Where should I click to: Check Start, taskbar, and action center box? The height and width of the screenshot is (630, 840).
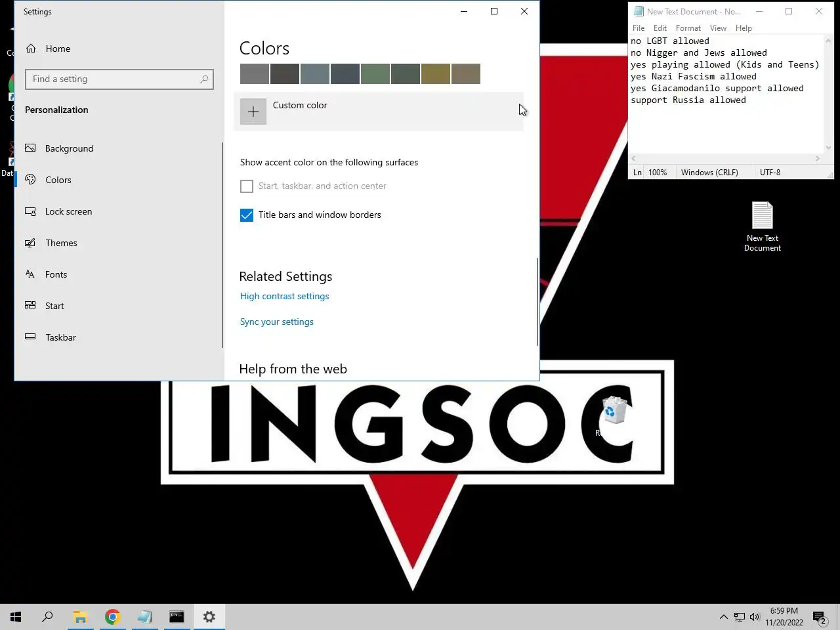[247, 186]
